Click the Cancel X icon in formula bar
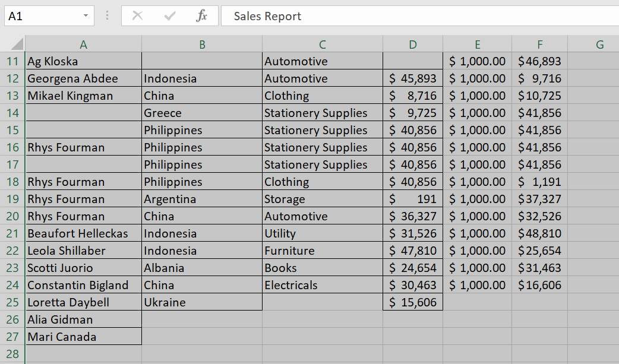619x364 pixels. click(x=137, y=16)
